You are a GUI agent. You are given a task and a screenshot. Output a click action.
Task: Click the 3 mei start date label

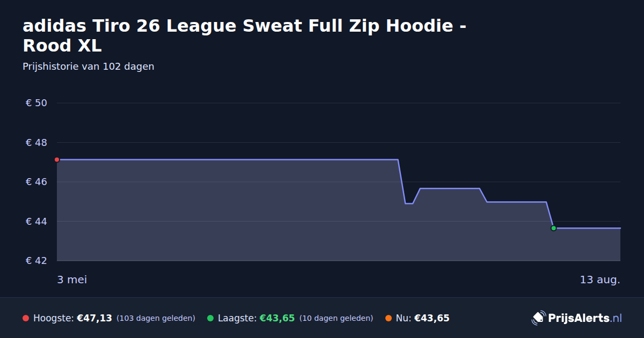pyautogui.click(x=72, y=280)
